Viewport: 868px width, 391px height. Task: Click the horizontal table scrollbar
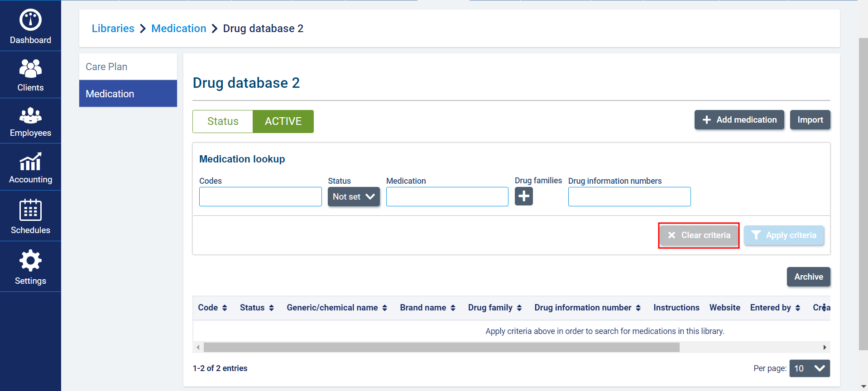tap(441, 347)
